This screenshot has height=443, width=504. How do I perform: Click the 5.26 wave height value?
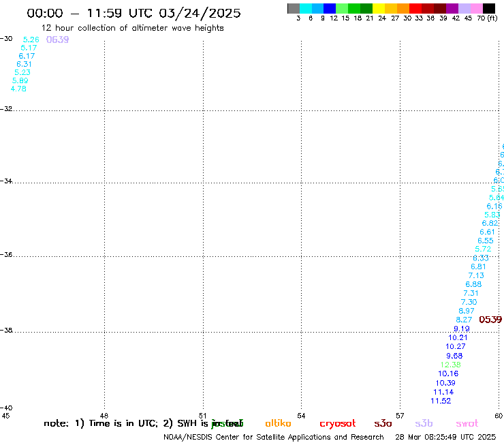pos(31,40)
